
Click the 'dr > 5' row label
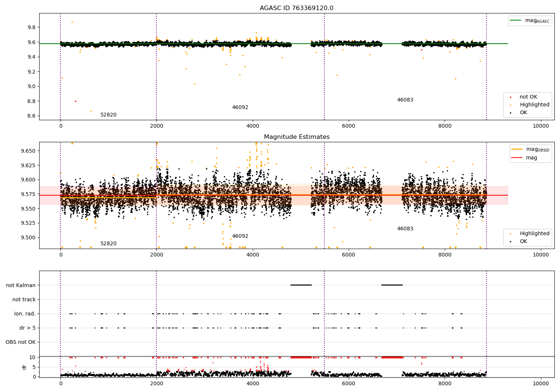click(x=28, y=328)
